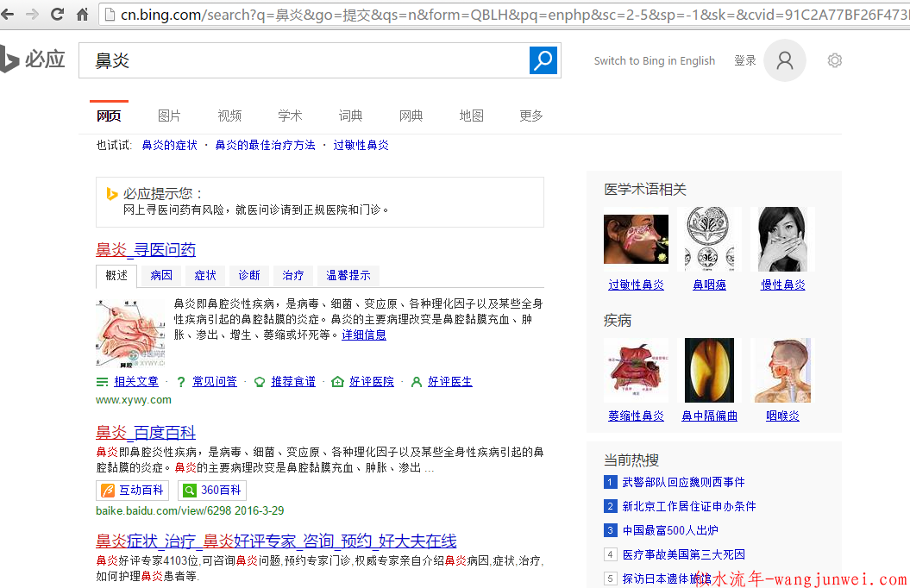This screenshot has width=910, height=588.
Task: Open hot search 新北京工作居住证申办条件
Action: pos(689,506)
